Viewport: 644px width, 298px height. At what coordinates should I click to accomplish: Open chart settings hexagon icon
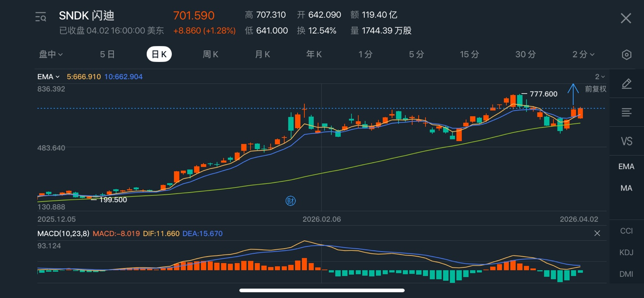(626, 55)
